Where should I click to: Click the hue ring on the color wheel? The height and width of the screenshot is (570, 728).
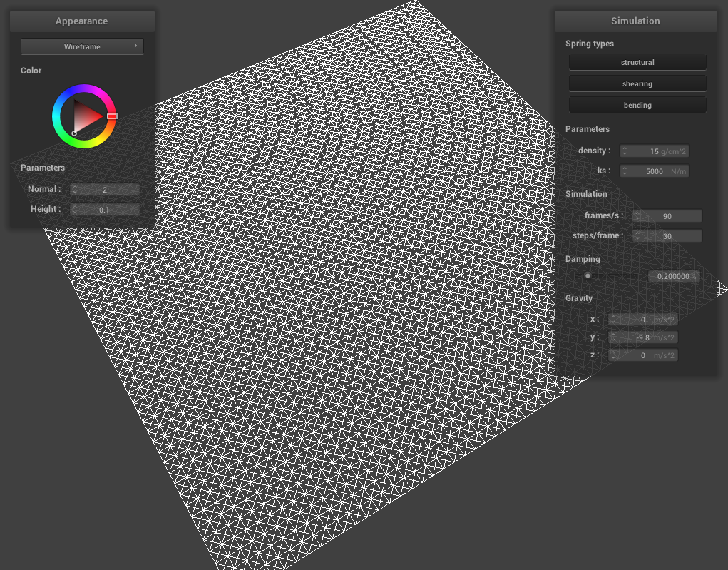(84, 90)
